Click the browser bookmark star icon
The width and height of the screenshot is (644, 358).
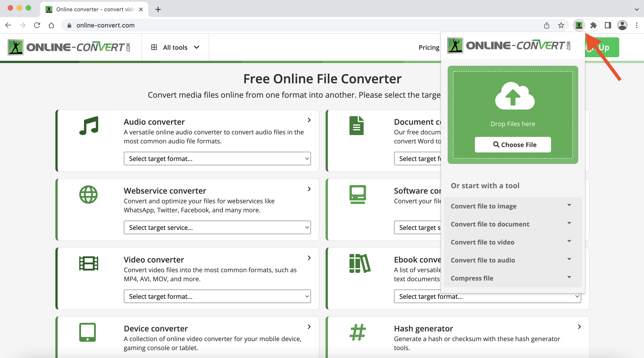point(561,25)
